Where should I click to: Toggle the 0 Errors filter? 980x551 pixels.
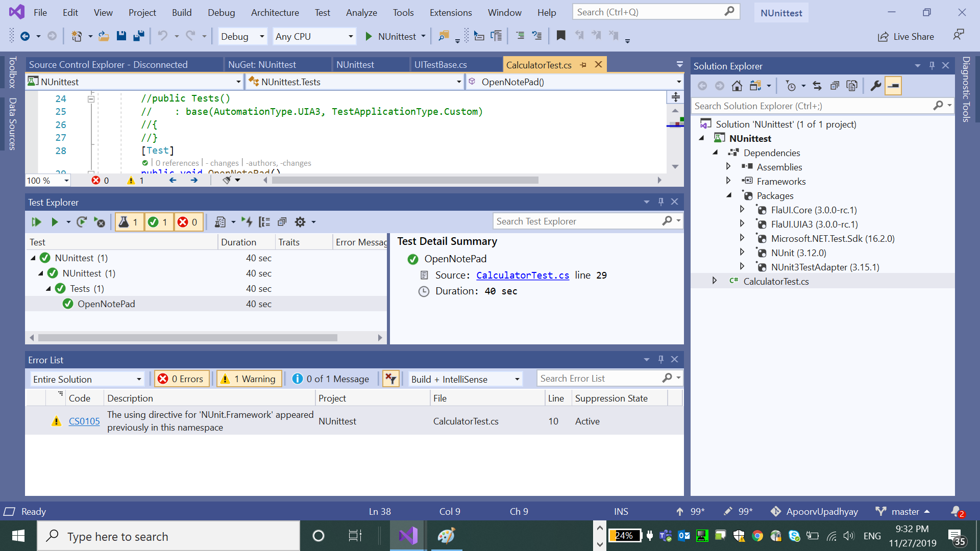(x=182, y=379)
